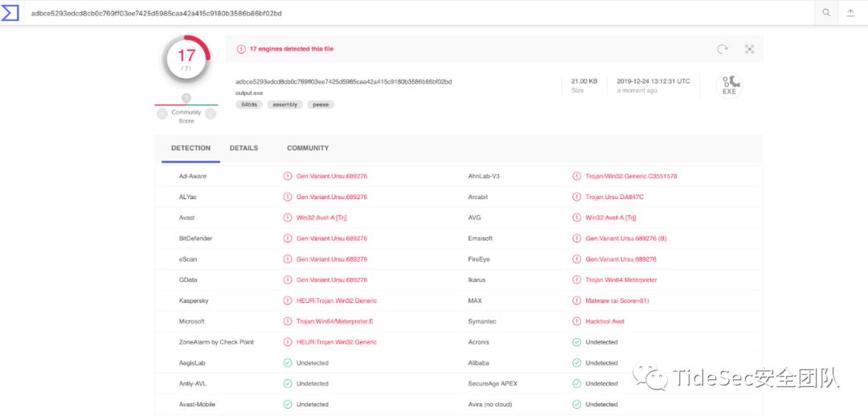Click the search magnifier icon
The image size is (868, 416).
click(826, 13)
